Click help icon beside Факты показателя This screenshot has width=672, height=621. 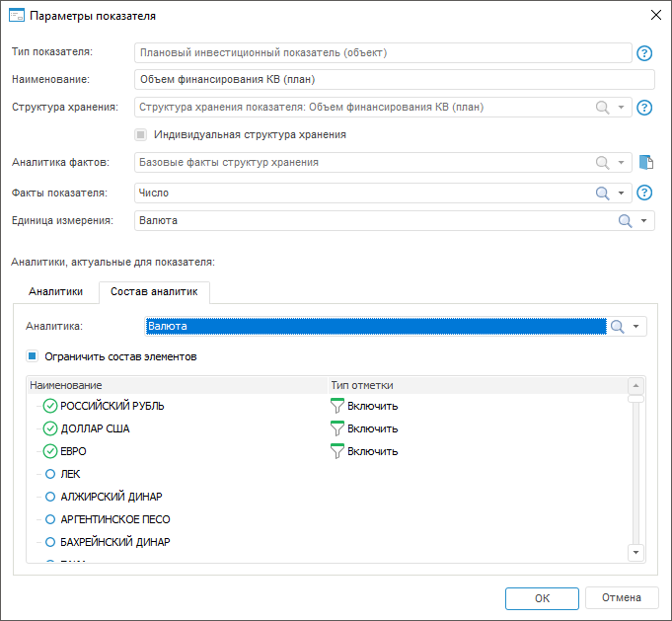(x=645, y=194)
